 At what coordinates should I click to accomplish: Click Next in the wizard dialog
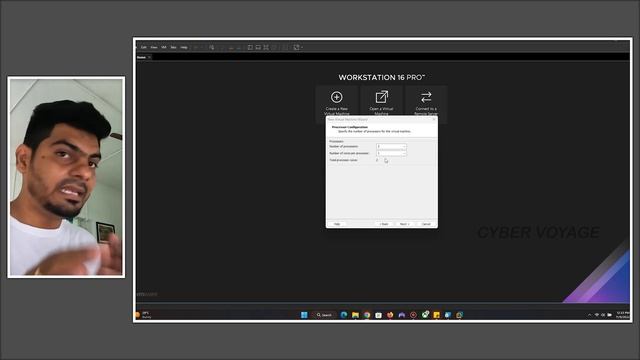[404, 224]
